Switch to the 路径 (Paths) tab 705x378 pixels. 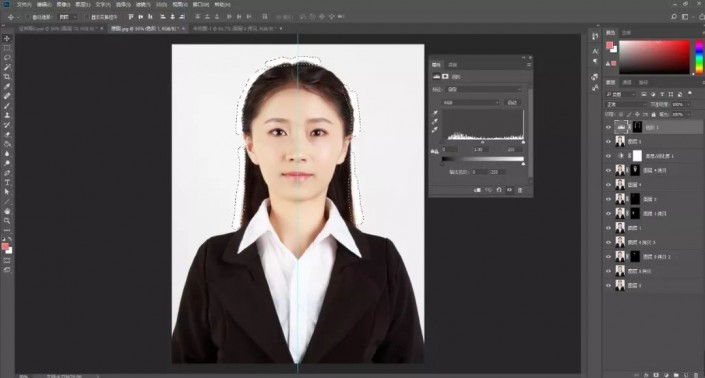pos(644,83)
